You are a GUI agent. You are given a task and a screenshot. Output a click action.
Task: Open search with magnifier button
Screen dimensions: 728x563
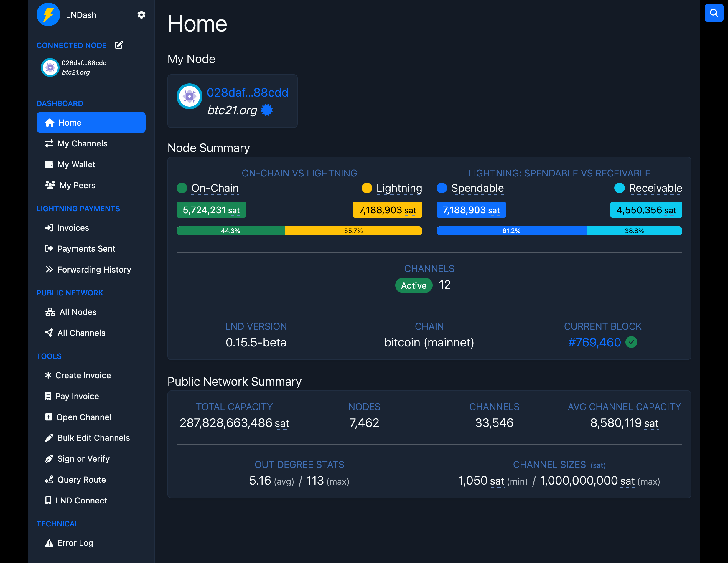714,13
